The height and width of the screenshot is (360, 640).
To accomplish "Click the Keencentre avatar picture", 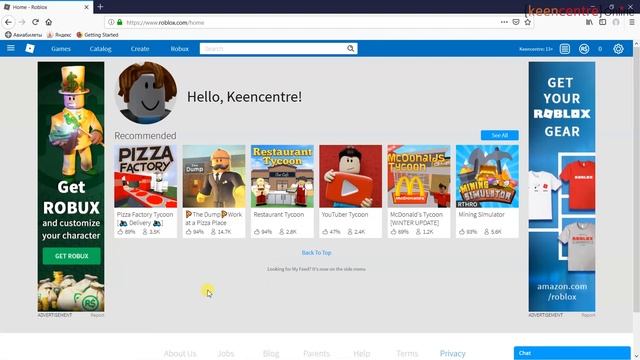I will (146, 93).
